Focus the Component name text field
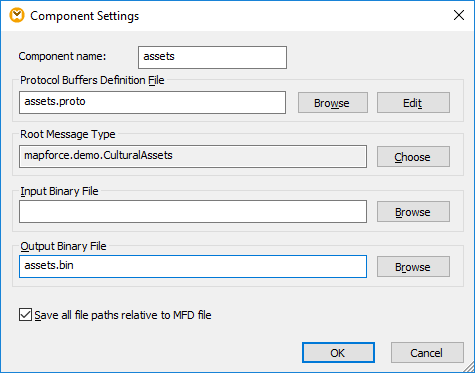This screenshot has height=373, width=475. (x=212, y=57)
